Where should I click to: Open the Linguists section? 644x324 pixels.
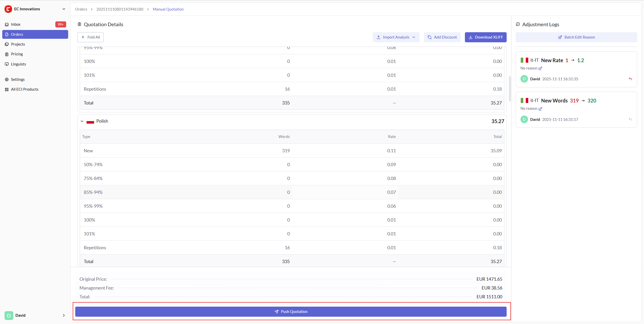click(x=18, y=64)
